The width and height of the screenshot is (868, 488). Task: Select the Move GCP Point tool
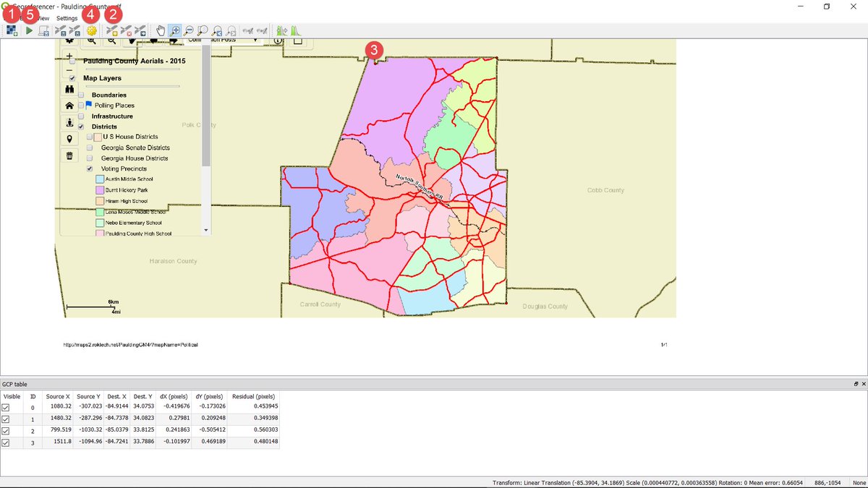pyautogui.click(x=141, y=30)
